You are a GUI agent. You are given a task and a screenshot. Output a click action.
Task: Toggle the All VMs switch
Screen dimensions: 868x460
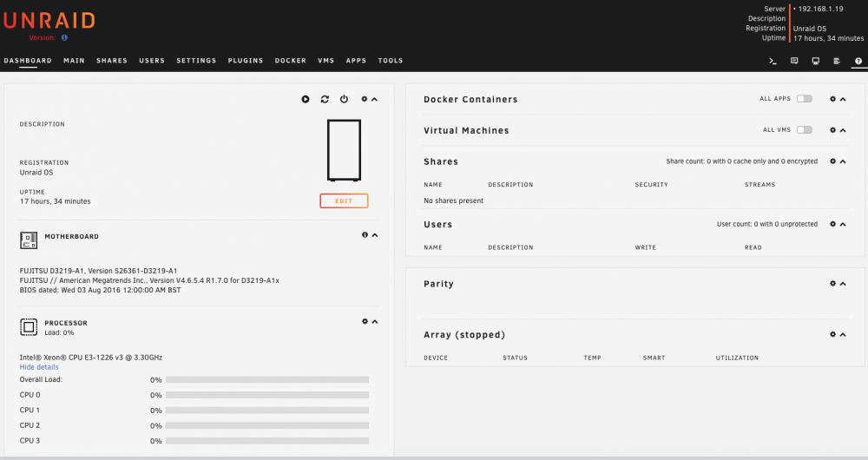coord(805,130)
